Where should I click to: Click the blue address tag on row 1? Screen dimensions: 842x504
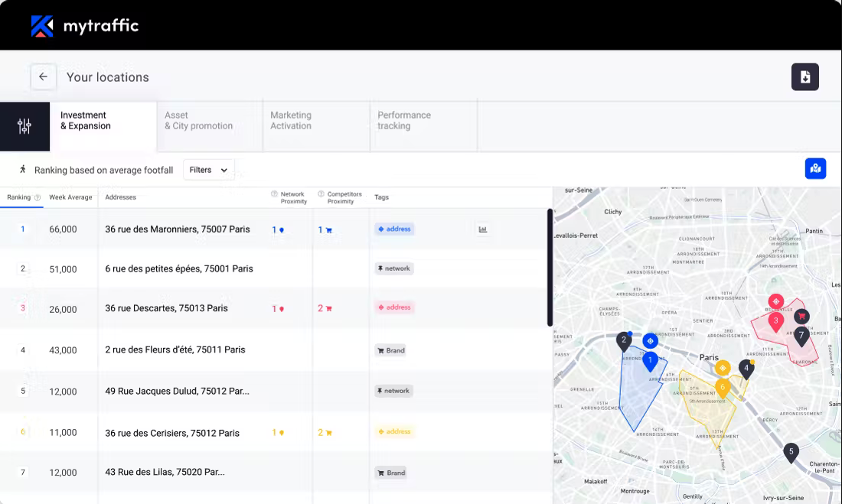pyautogui.click(x=394, y=229)
